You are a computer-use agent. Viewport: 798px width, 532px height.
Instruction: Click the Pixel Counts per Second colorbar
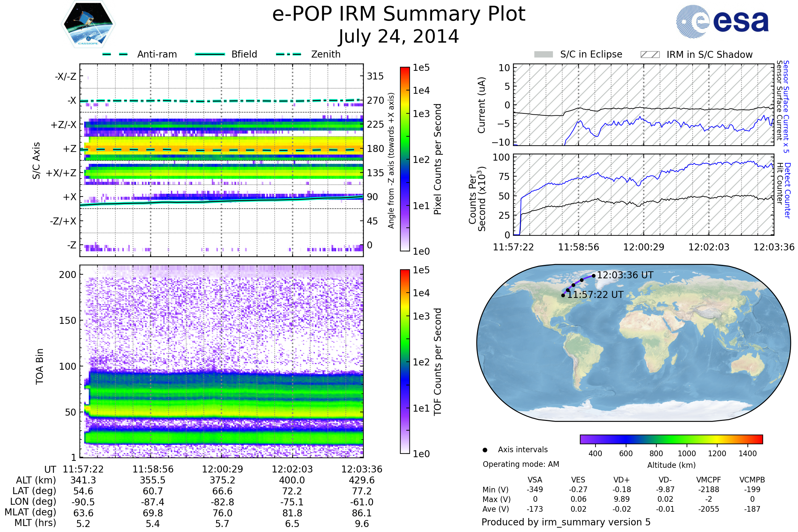(x=405, y=159)
